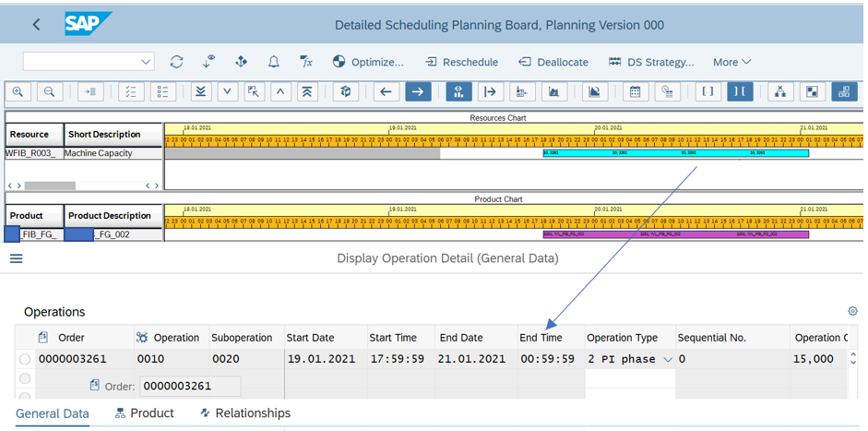Open the alert bell notifications
This screenshot has height=431, width=868.
(x=273, y=62)
